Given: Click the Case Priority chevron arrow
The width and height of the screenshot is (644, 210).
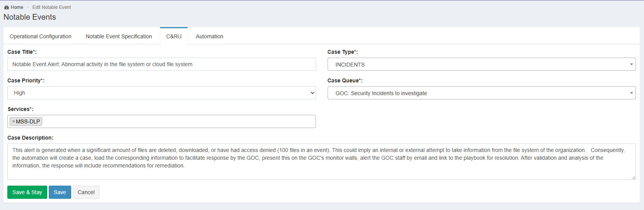Looking at the screenshot, I should (312, 93).
